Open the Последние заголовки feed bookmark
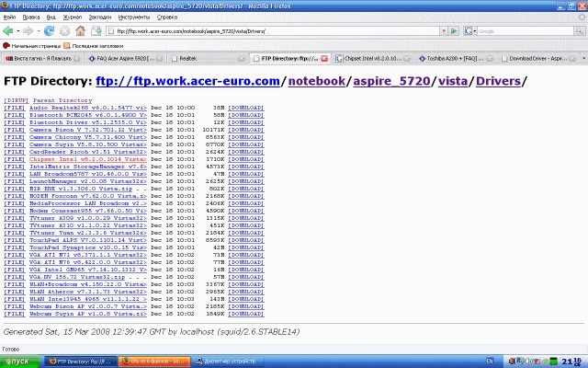588x368 pixels. pyautogui.click(x=93, y=46)
